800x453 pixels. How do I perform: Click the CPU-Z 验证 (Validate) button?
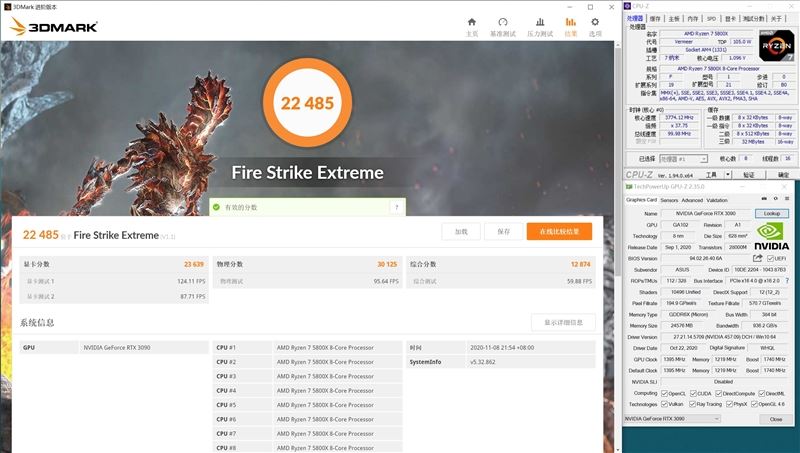pos(748,174)
